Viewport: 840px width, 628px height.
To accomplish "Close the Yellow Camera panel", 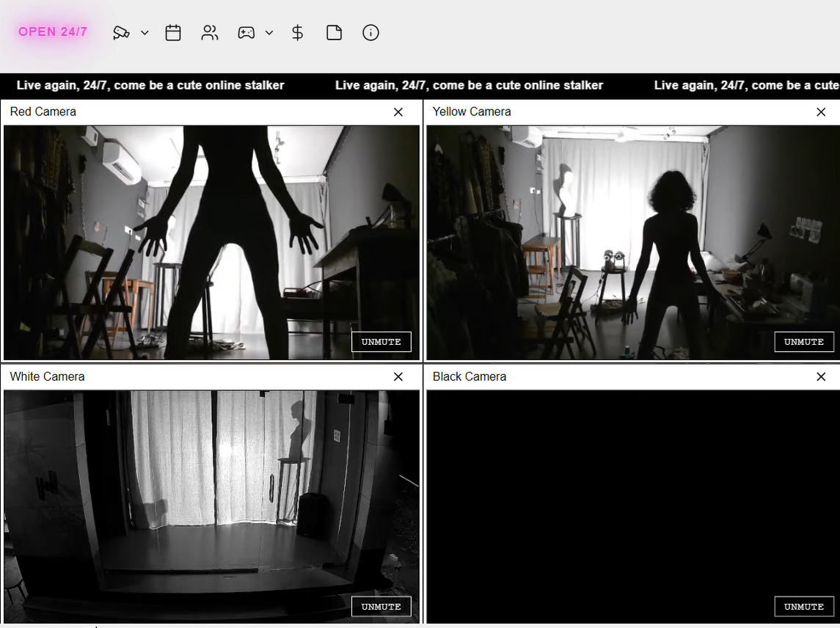I will click(x=821, y=112).
